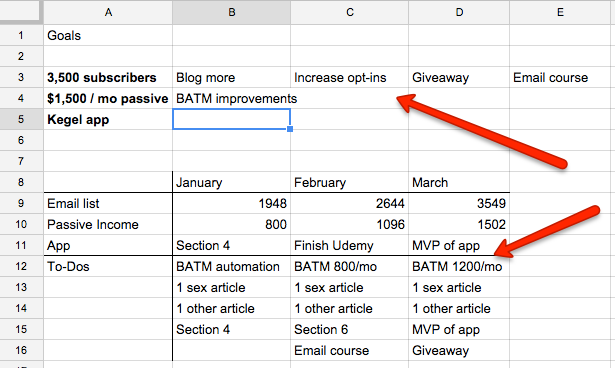Select row 5 header
The height and width of the screenshot is (368, 615).
pyautogui.click(x=21, y=119)
